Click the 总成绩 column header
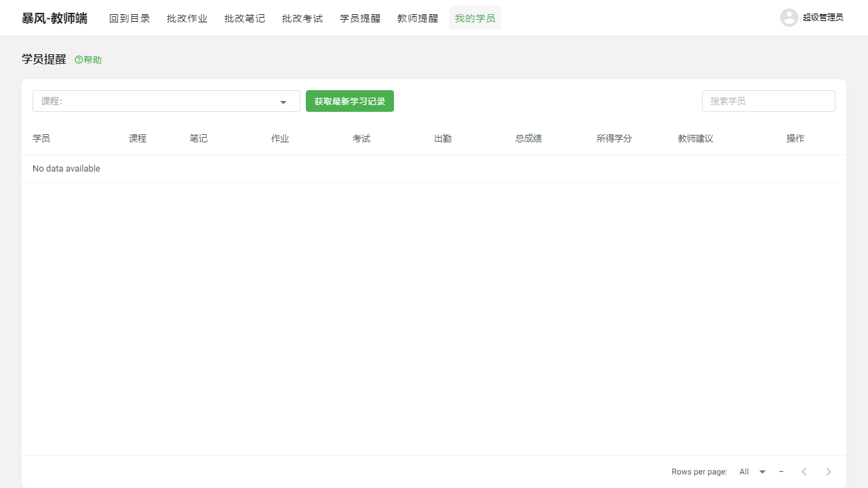Screen dimensions: 868x488 tap(528, 138)
